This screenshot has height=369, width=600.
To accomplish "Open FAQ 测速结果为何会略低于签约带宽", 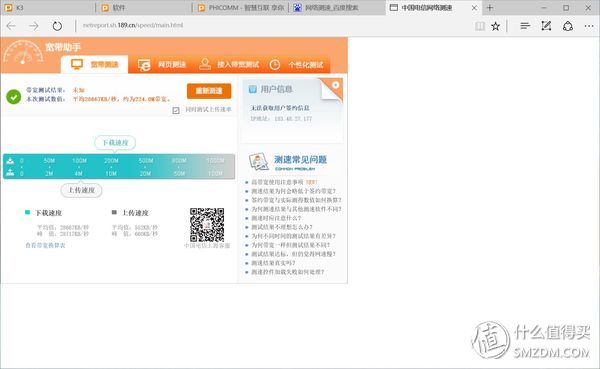I will tap(293, 191).
